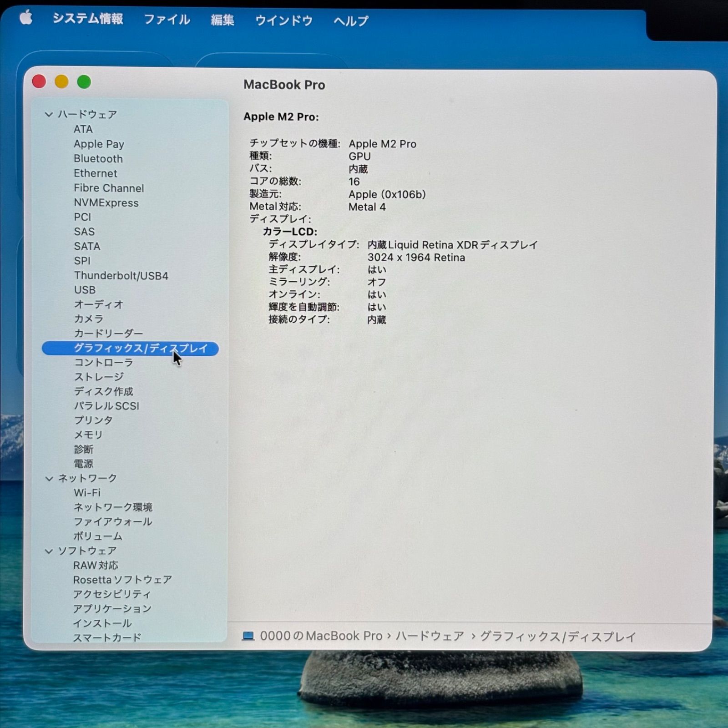Click the laptop icon in path bar
Screen dimensions: 728x728
tap(248, 636)
